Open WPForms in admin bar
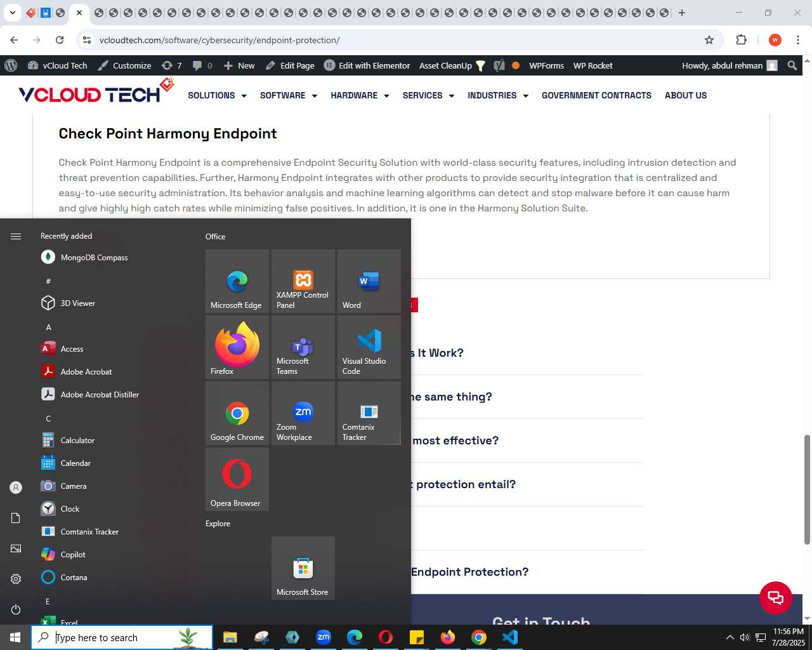Screen dimensions: 812x650 point(546,65)
